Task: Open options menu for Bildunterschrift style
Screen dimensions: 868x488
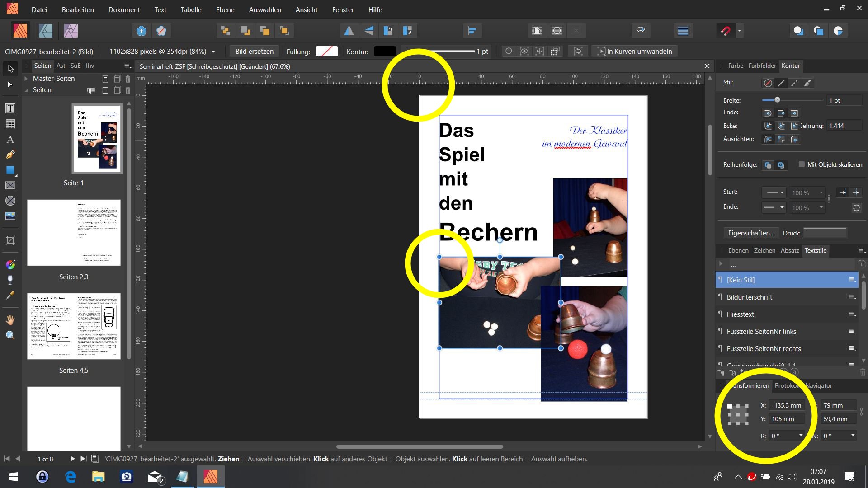Action: [x=852, y=297]
